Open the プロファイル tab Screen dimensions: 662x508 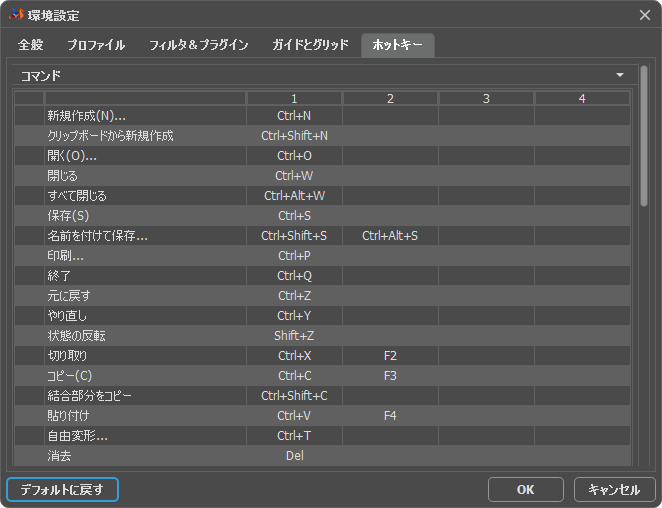point(96,45)
